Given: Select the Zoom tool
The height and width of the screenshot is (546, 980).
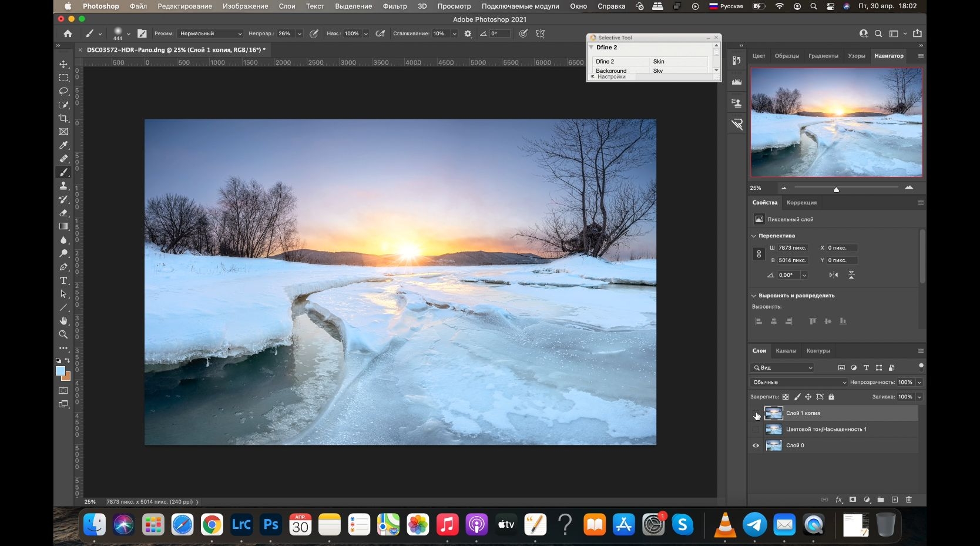Looking at the screenshot, I should point(63,334).
